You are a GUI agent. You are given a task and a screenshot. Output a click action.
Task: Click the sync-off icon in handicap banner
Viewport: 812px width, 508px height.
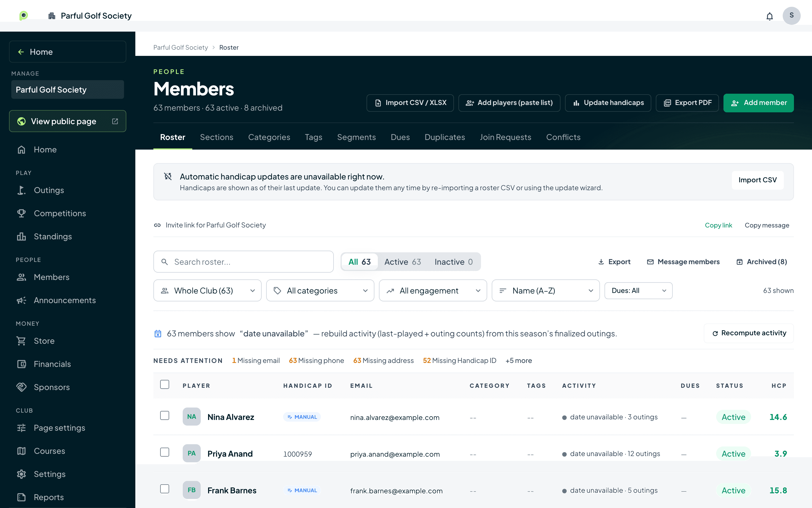[x=168, y=176]
